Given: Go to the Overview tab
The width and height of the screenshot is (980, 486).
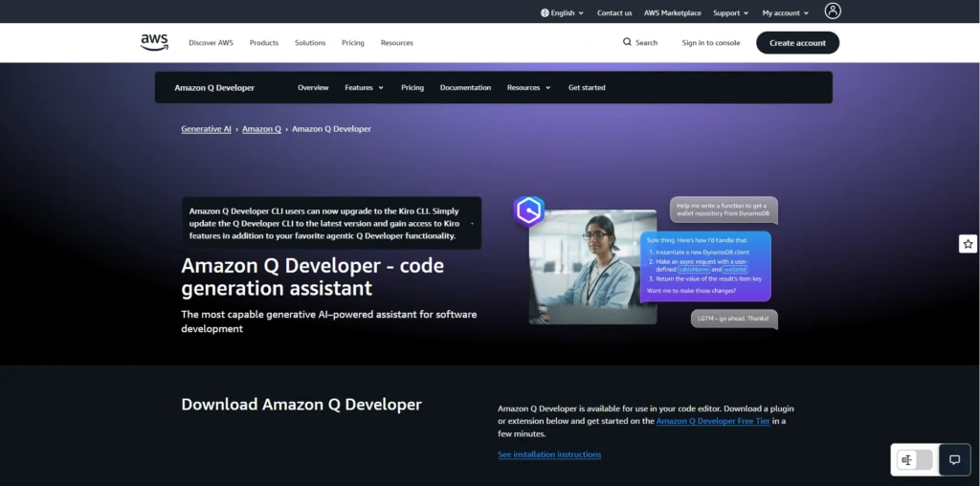Looking at the screenshot, I should 313,87.
